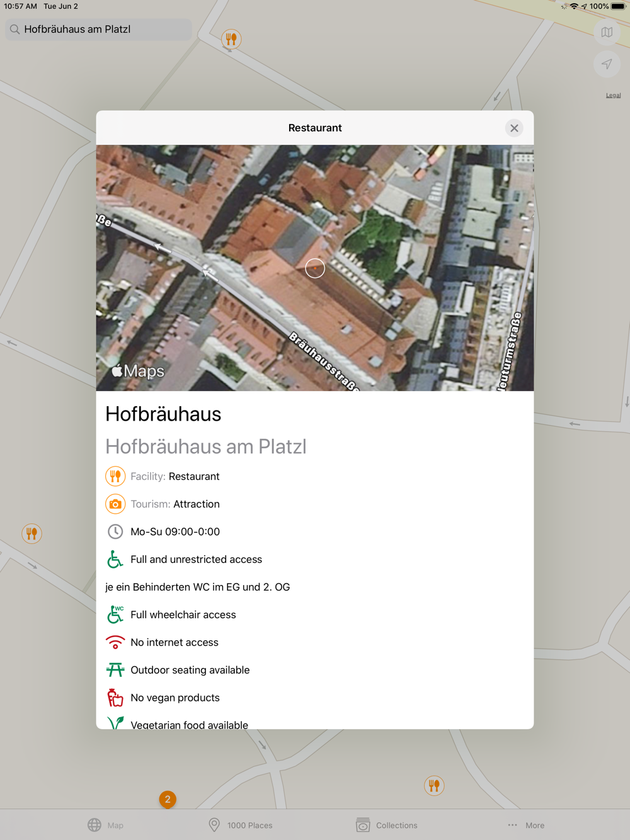The width and height of the screenshot is (630, 840).
Task: Tap the Wi-Fi status icon
Action: coord(574,6)
